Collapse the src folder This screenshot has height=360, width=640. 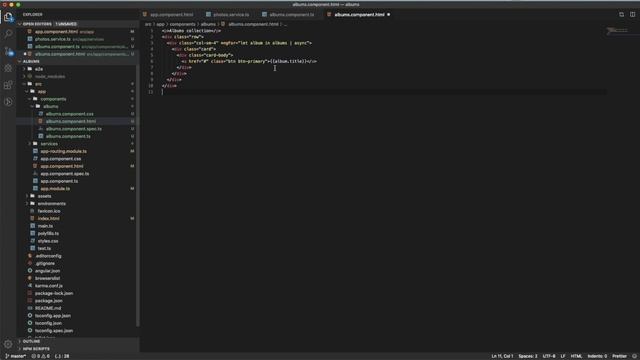pos(24,84)
